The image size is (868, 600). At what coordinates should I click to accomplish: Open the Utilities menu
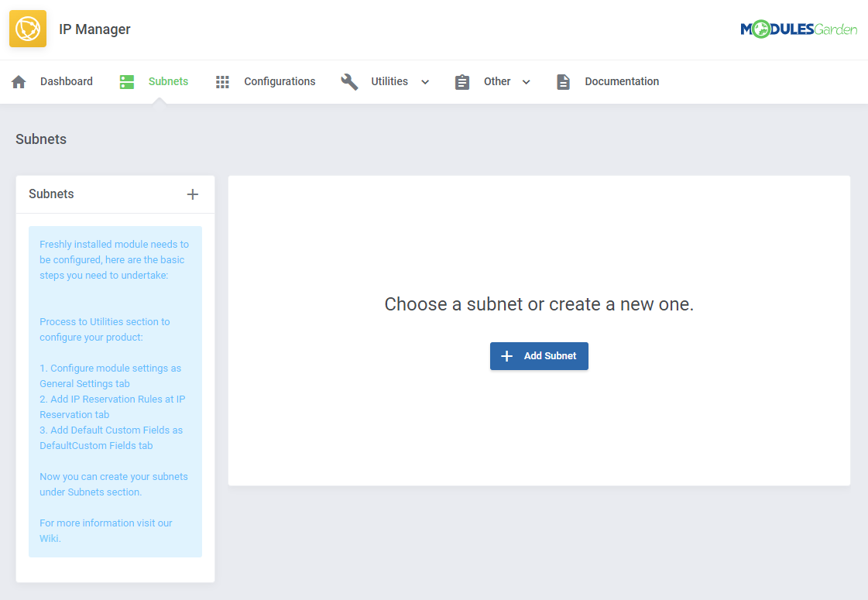point(389,81)
